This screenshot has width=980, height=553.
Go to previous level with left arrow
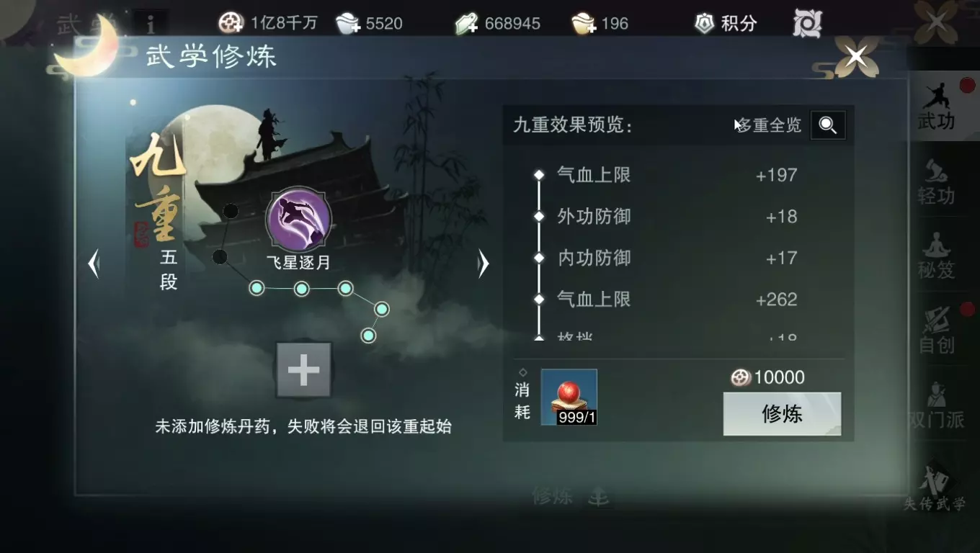point(94,264)
